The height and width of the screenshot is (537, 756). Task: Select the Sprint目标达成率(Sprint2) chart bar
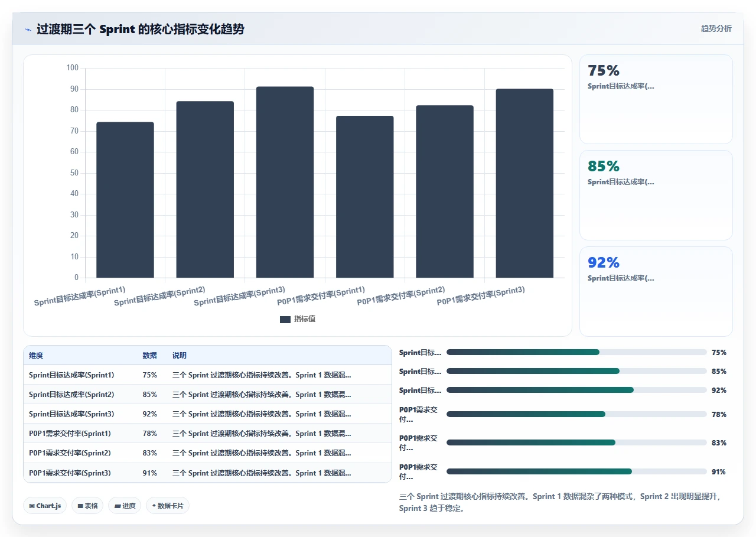click(x=205, y=190)
